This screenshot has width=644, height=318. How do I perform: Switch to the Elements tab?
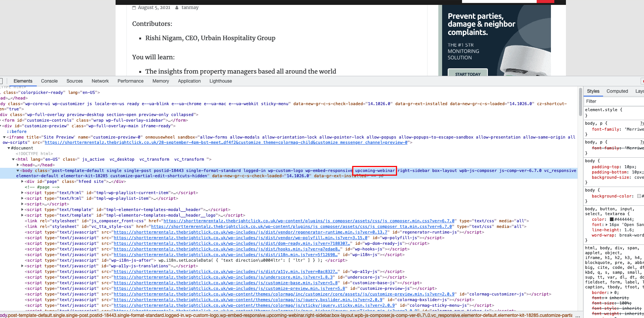23,81
